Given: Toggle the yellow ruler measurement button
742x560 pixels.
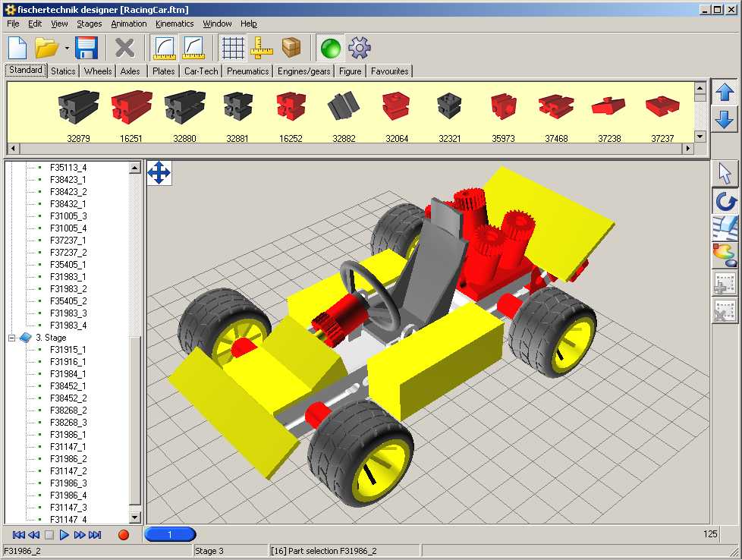Looking at the screenshot, I should tap(262, 49).
